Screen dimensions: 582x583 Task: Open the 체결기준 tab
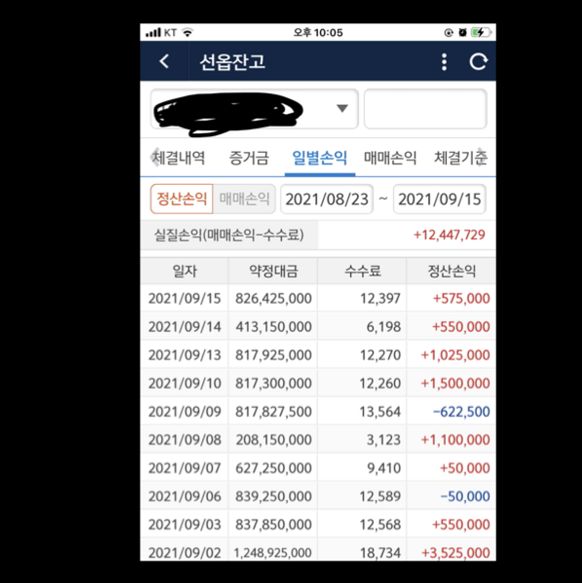pos(460,158)
